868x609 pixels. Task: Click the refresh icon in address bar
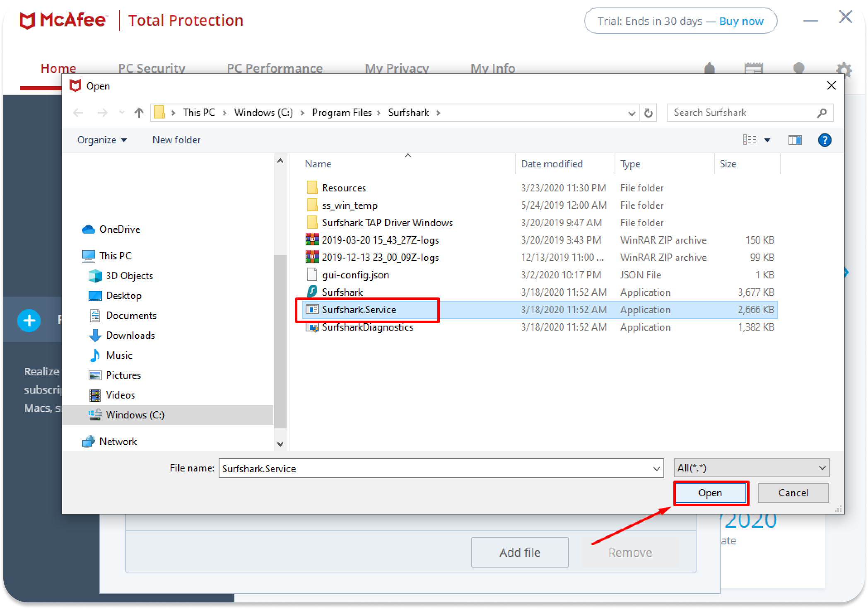tap(649, 113)
